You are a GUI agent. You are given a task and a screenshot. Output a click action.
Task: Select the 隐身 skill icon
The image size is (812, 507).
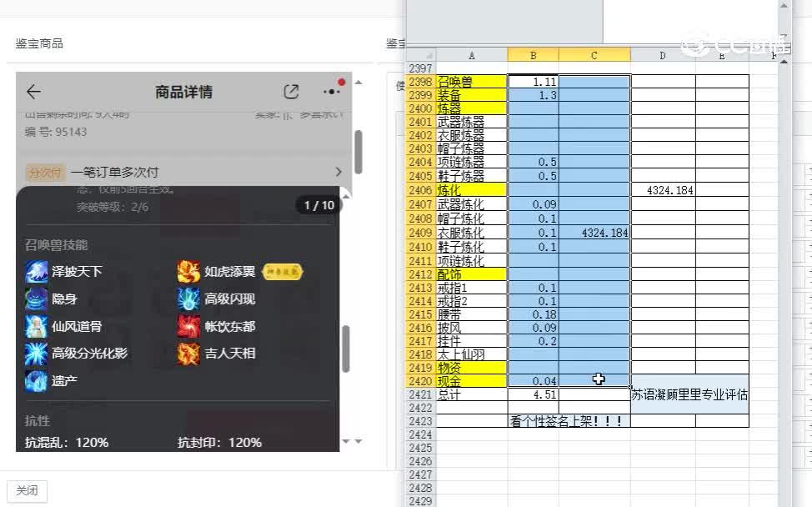(37, 299)
